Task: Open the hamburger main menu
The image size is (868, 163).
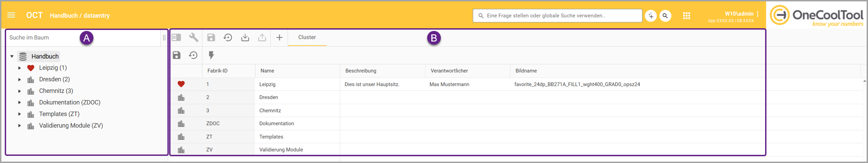Action: click(11, 15)
